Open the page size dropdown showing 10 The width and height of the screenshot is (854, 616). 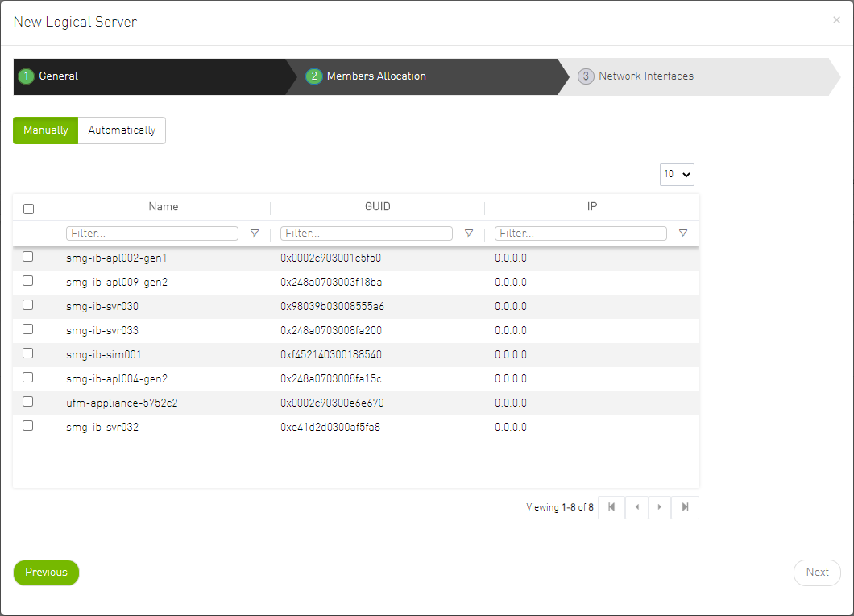(676, 174)
